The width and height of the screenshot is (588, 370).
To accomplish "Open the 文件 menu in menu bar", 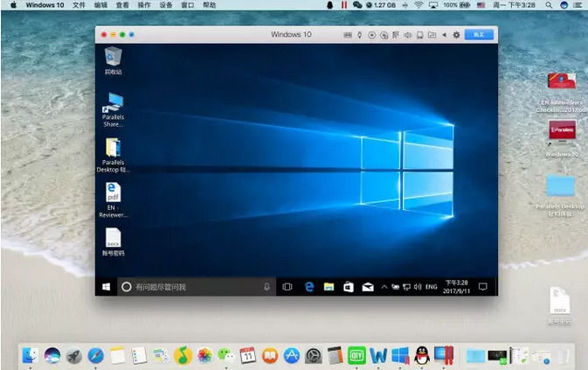I will [79, 5].
